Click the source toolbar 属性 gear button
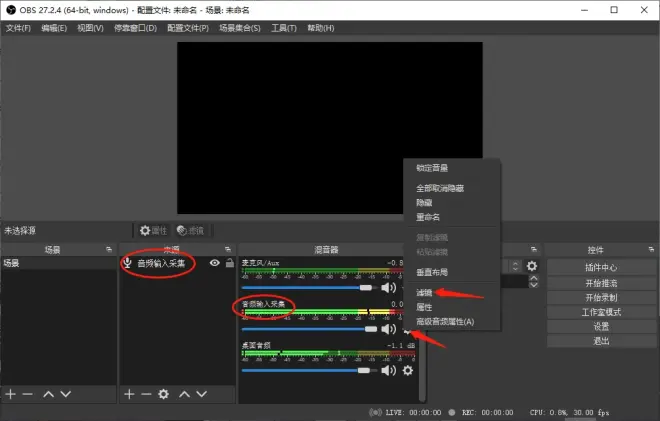This screenshot has width=660, height=421. (x=153, y=230)
